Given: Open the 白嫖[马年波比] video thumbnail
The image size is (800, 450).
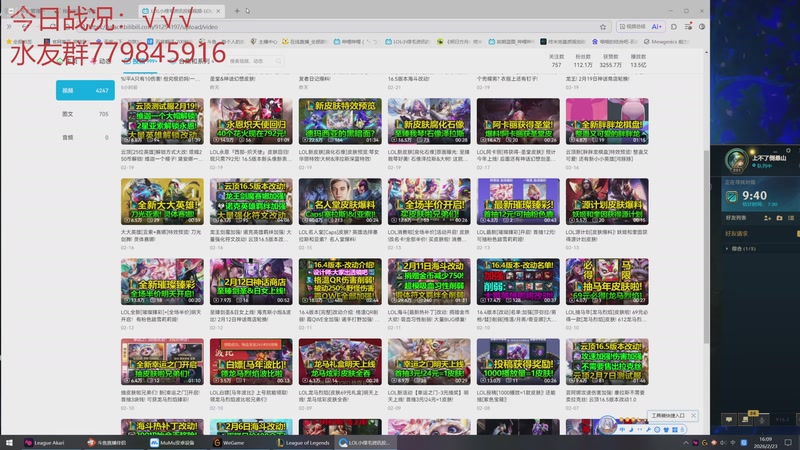Looking at the screenshot, I should 251,362.
